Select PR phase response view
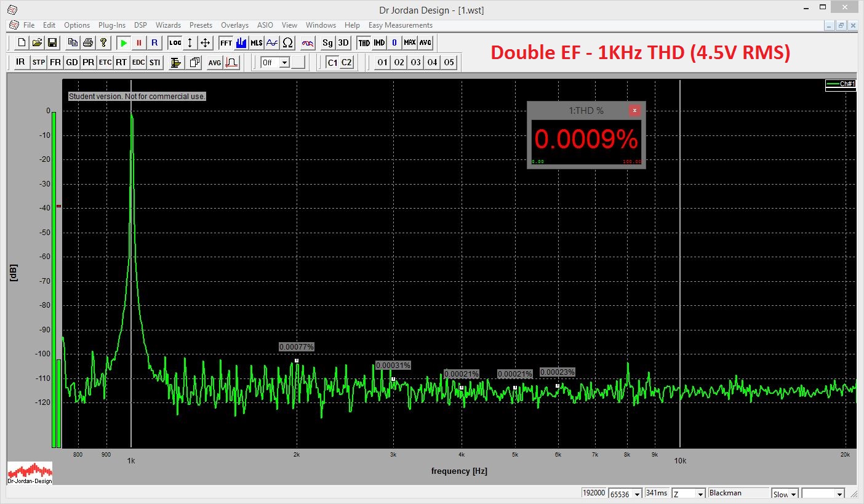864x504 pixels. [89, 62]
